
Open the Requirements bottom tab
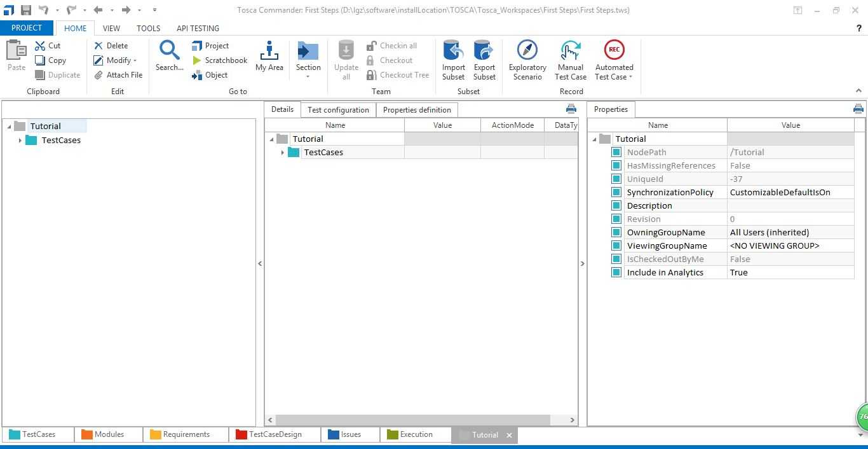click(x=186, y=434)
